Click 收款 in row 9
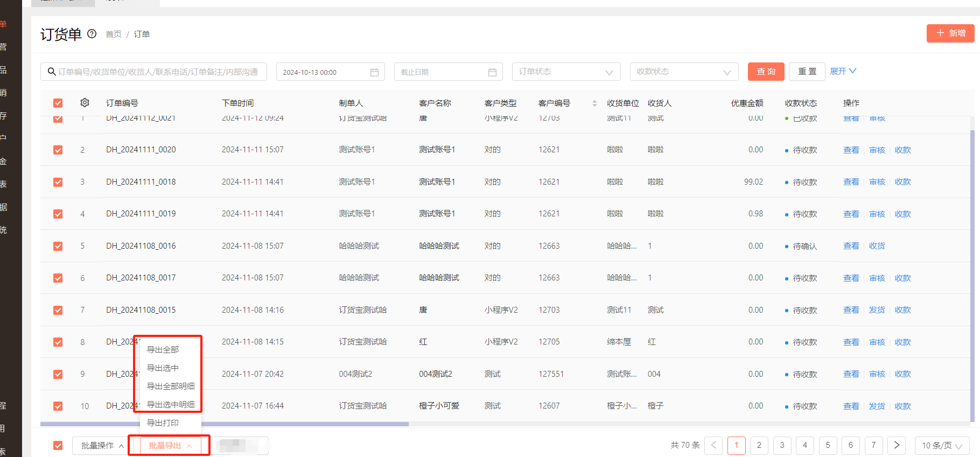980x457 pixels. click(902, 374)
